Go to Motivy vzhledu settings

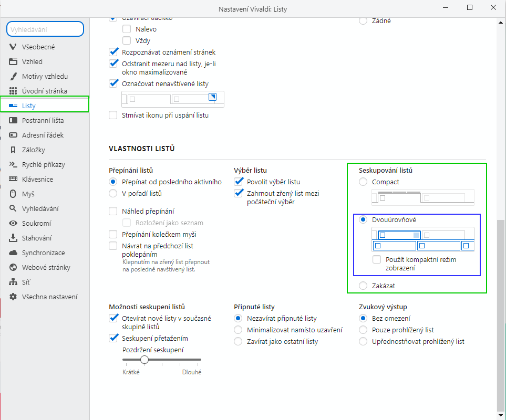point(45,77)
